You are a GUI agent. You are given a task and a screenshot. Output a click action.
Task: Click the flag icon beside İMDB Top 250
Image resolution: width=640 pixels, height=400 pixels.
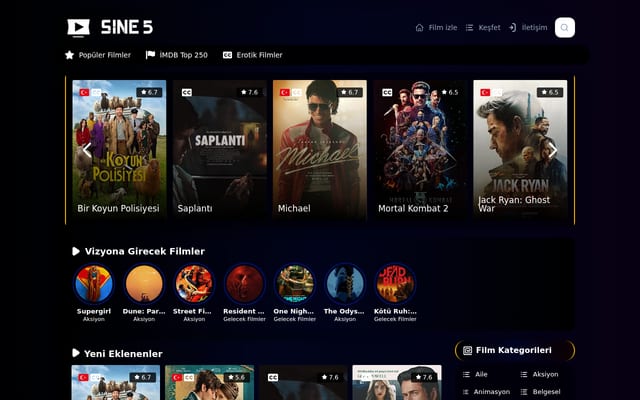150,55
